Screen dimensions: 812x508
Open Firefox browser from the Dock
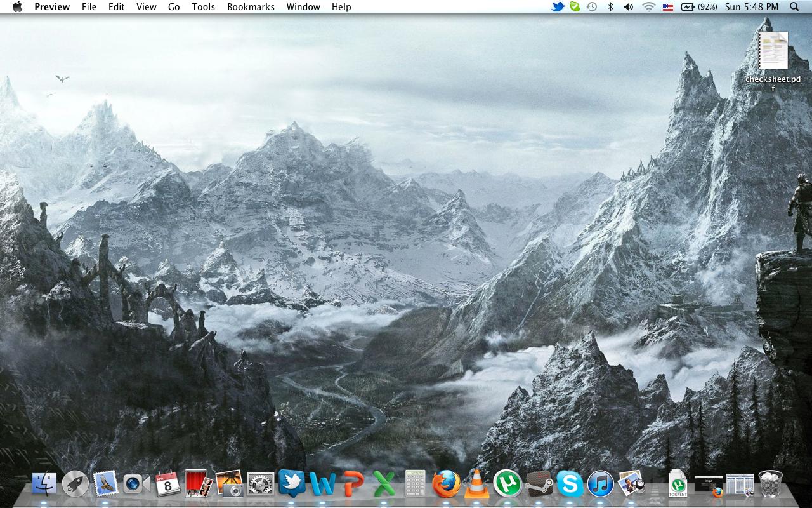pos(446,484)
